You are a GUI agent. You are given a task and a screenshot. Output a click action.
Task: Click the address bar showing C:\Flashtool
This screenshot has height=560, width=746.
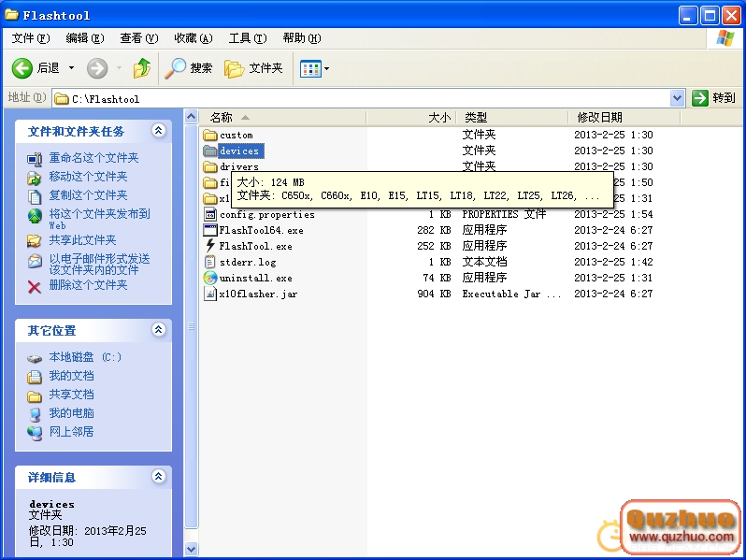click(x=361, y=98)
